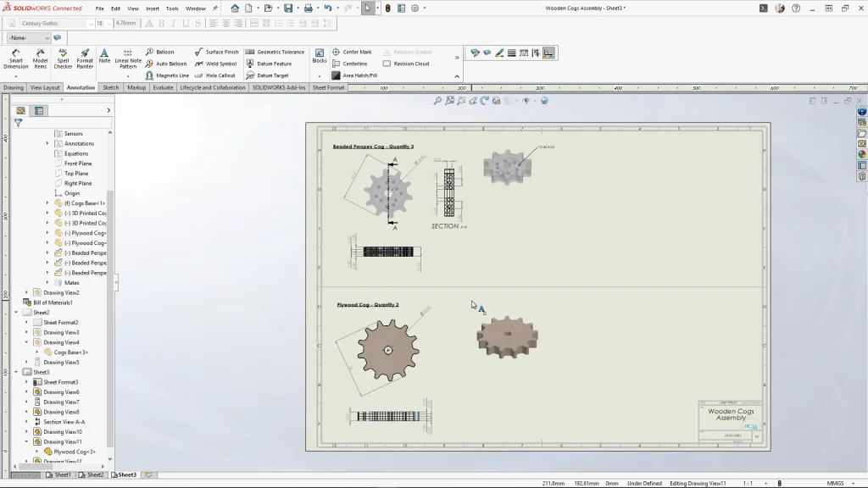Open the Appearances panel in task pane

[x=862, y=154]
